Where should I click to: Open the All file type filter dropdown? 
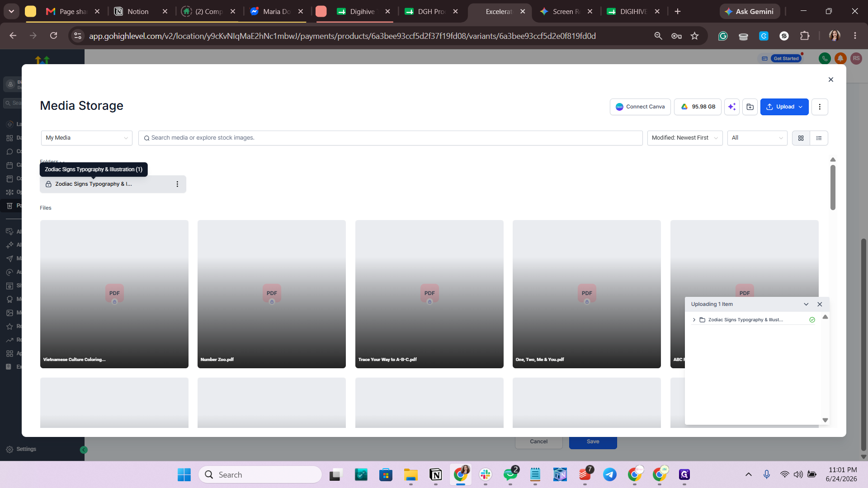(x=757, y=138)
